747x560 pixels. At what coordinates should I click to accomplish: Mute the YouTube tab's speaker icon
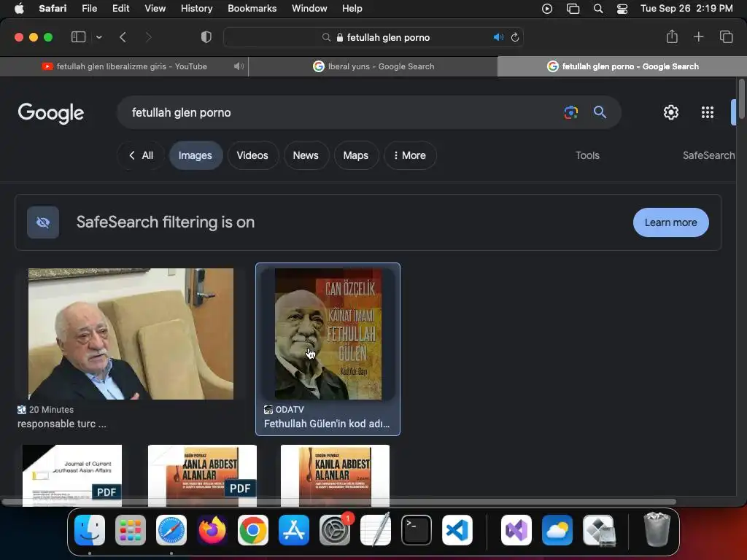point(239,66)
